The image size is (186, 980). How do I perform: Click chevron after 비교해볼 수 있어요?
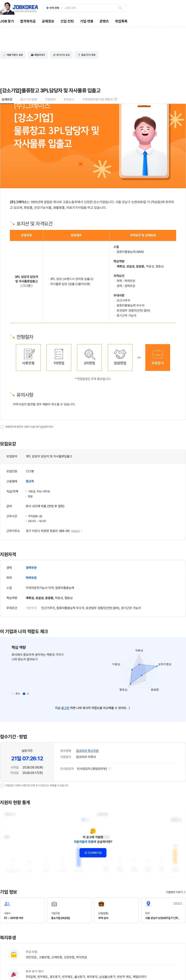[129, 708]
